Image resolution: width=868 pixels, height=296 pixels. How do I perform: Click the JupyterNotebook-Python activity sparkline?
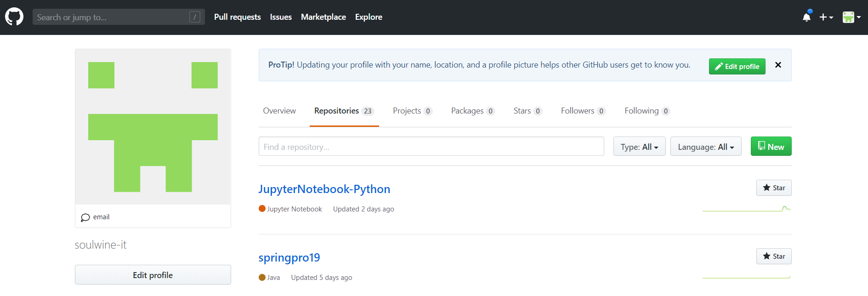pos(746,210)
